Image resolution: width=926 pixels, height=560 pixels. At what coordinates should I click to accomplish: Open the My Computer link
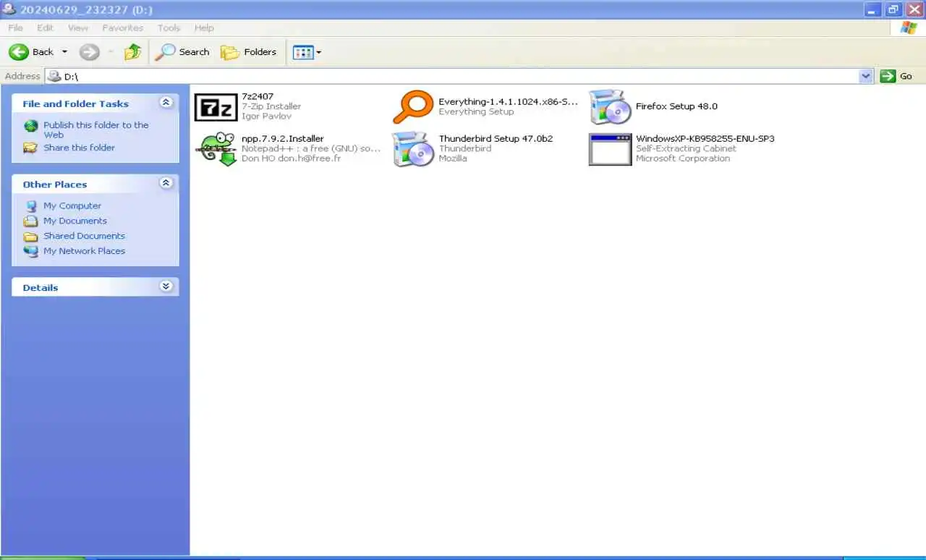click(72, 205)
